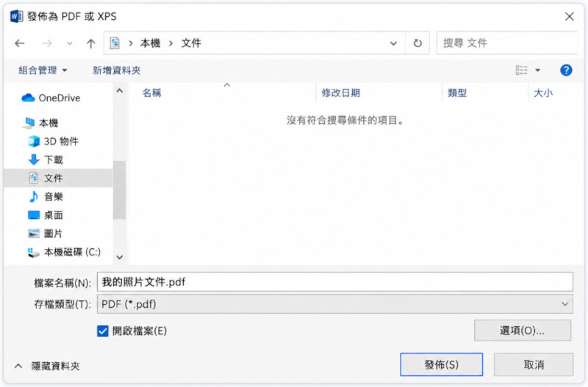Close the 發佈為 PDF 或 XPS dialog
The image size is (588, 387).
569,16
